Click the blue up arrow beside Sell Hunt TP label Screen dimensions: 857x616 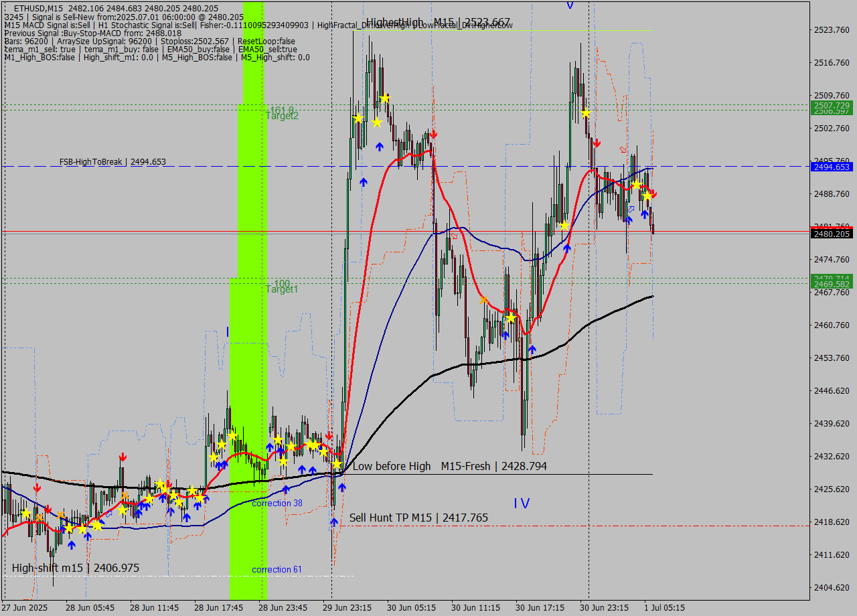pyautogui.click(x=333, y=522)
